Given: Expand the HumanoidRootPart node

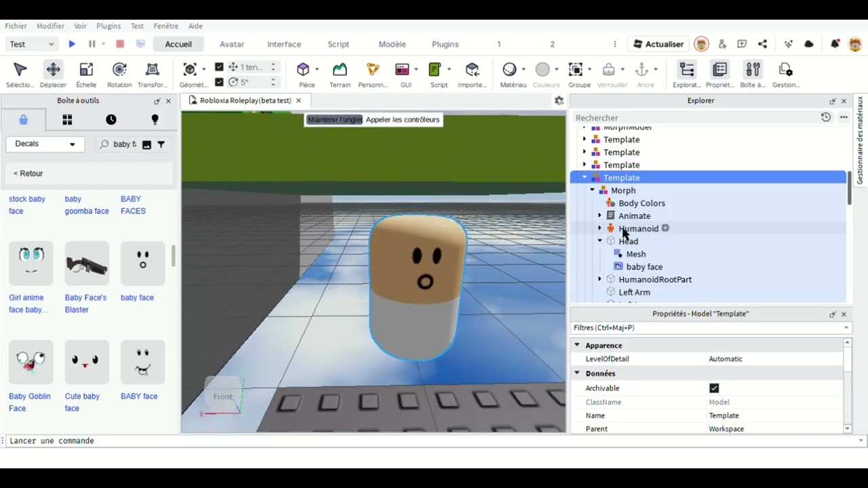Looking at the screenshot, I should [599, 279].
